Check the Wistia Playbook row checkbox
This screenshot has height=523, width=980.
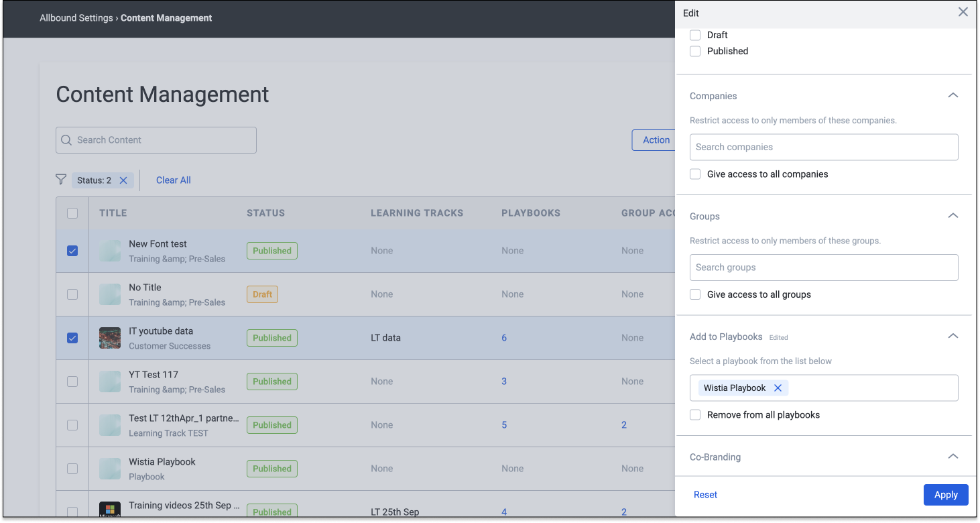pos(72,469)
